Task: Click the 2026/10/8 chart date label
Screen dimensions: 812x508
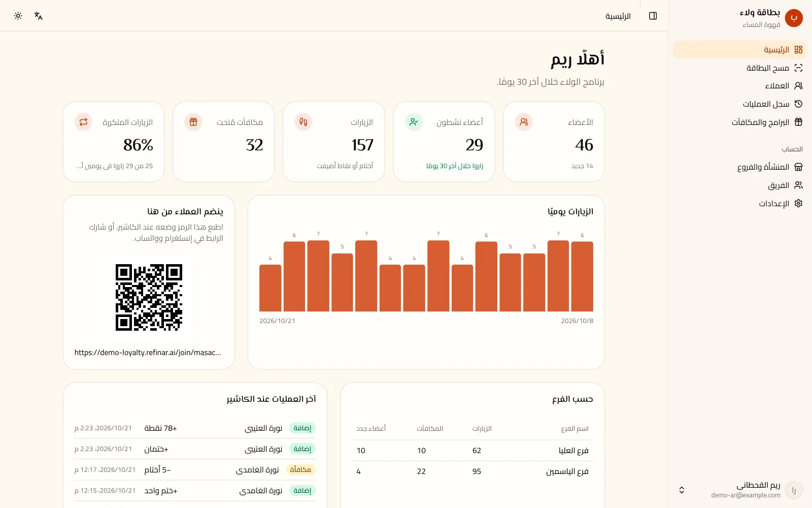Action: coord(577,321)
